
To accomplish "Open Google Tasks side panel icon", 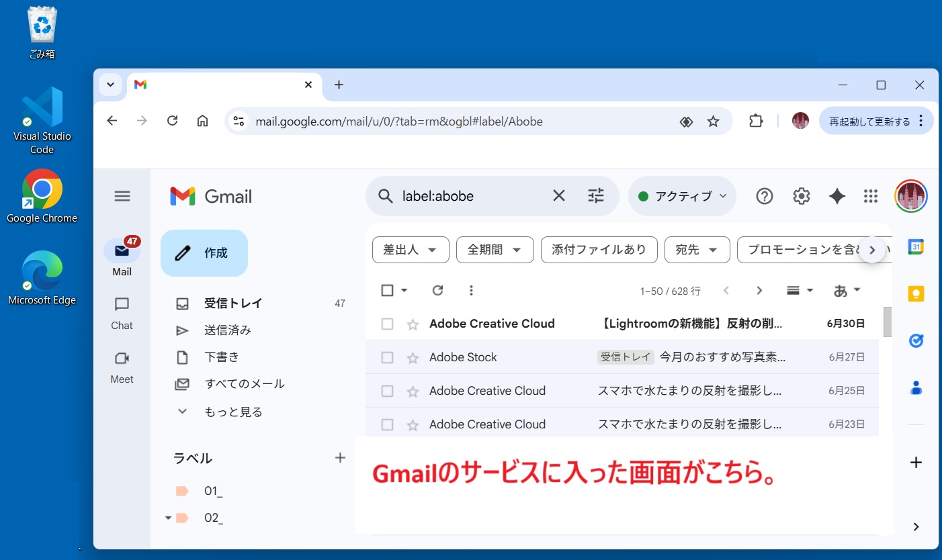I will point(916,340).
